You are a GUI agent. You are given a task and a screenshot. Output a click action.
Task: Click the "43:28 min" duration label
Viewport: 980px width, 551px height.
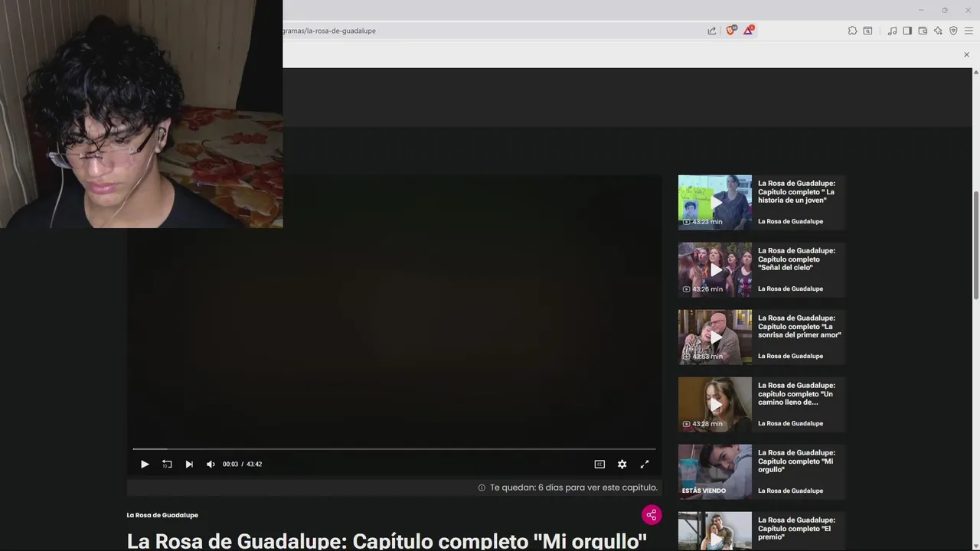702,424
